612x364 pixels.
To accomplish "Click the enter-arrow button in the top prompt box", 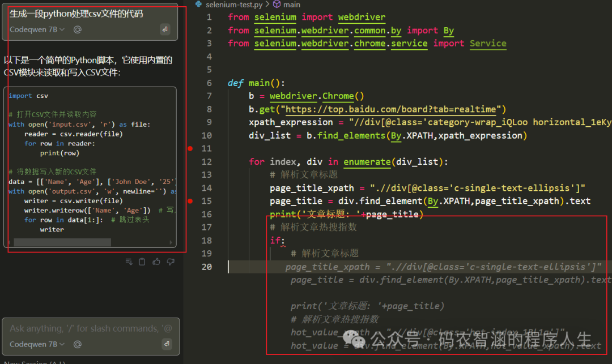I will [x=165, y=29].
